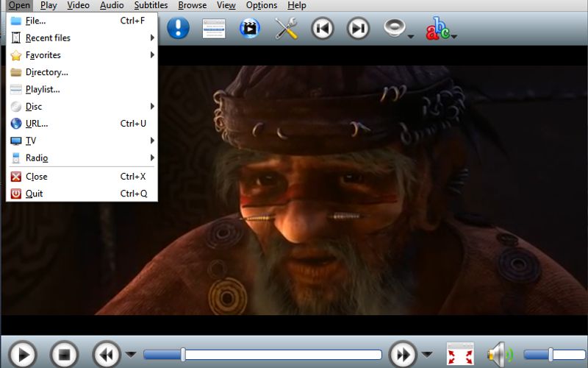The width and height of the screenshot is (588, 368).
Task: Open the Help menu
Action: [297, 5]
